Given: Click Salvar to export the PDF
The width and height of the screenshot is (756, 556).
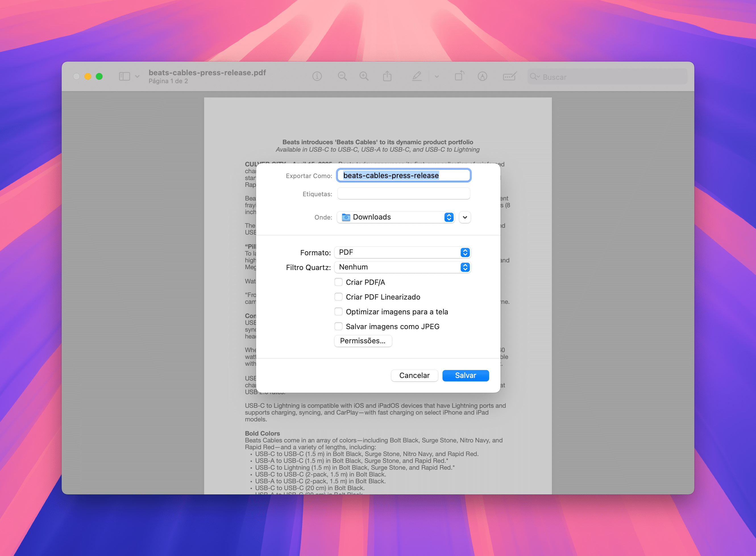Looking at the screenshot, I should coord(466,376).
